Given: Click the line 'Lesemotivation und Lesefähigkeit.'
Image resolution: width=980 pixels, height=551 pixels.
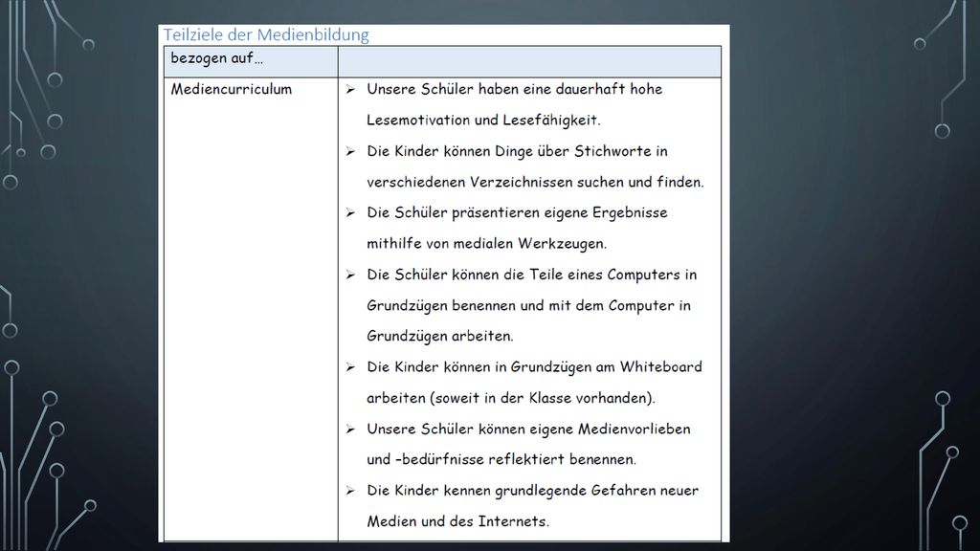Looking at the screenshot, I should click(483, 120).
